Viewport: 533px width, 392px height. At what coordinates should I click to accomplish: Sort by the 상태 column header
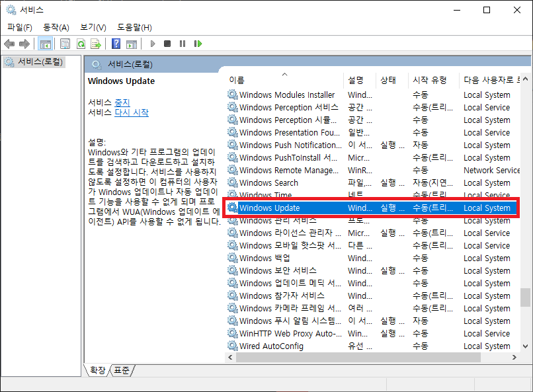[x=392, y=80]
